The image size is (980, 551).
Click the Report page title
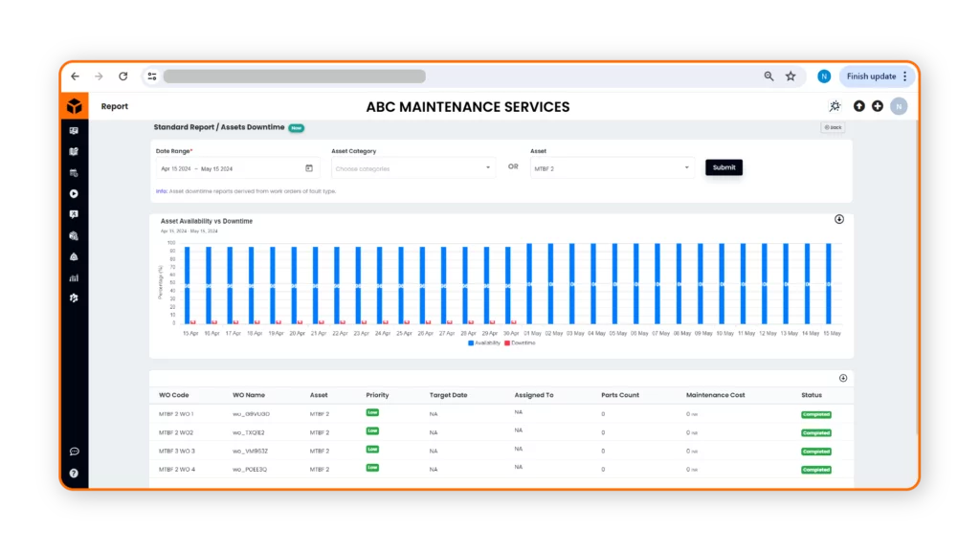coord(115,106)
